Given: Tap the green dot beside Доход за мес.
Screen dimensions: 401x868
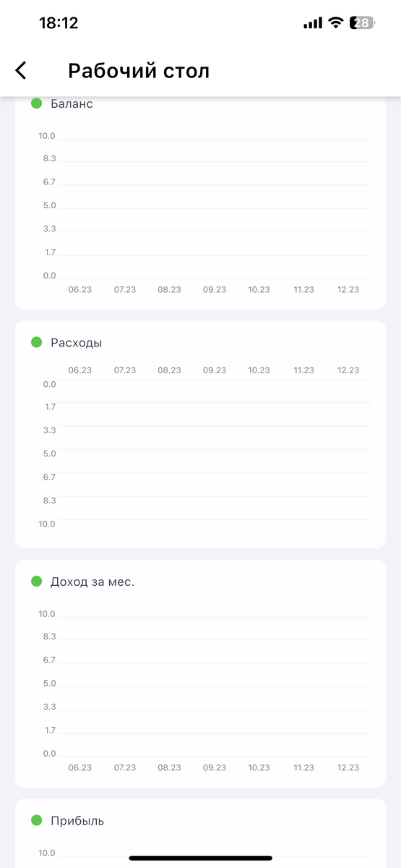Looking at the screenshot, I should tap(37, 582).
